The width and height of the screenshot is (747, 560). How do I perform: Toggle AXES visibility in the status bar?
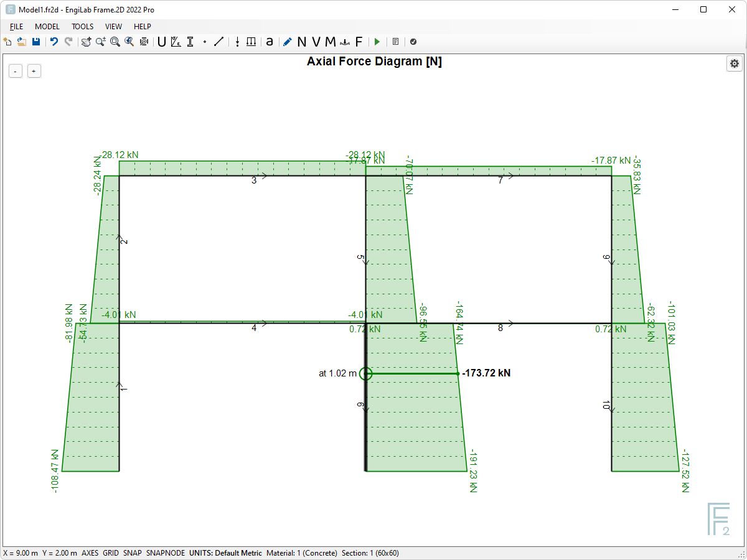89,553
